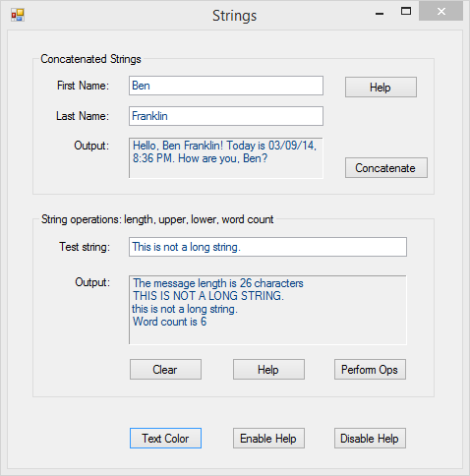The height and width of the screenshot is (476, 470).
Task: Click the Test string input field
Action: pyautogui.click(x=267, y=247)
